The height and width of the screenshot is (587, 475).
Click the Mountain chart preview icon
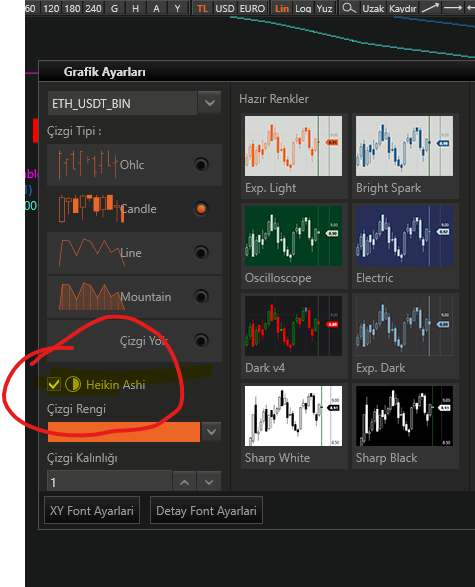92,296
